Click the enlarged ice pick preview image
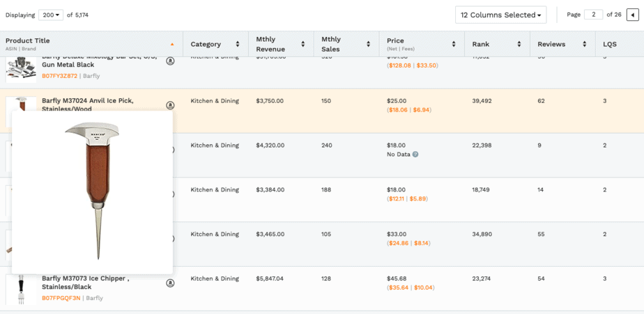The width and height of the screenshot is (644, 314). click(x=93, y=192)
